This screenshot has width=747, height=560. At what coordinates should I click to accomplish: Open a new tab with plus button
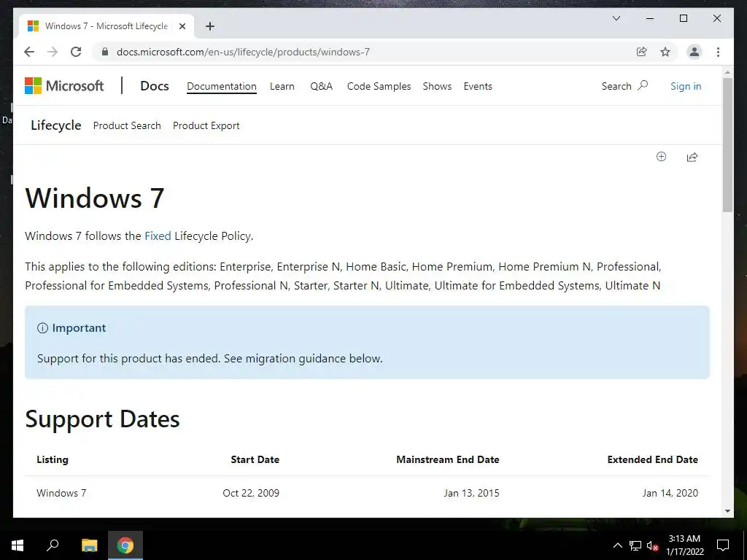click(210, 26)
